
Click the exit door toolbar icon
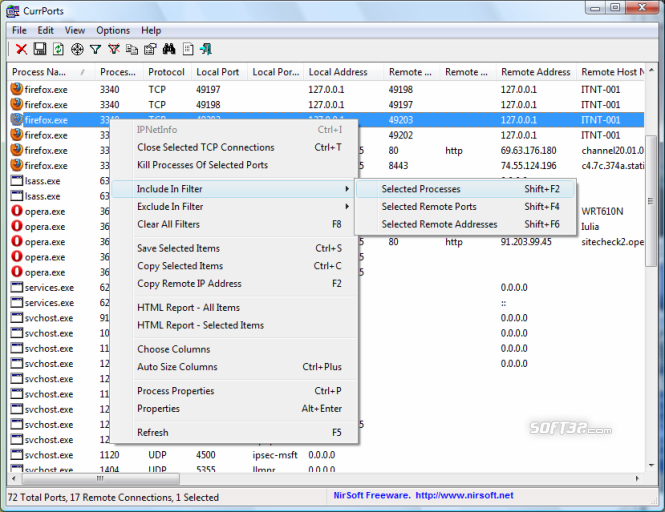pyautogui.click(x=206, y=49)
